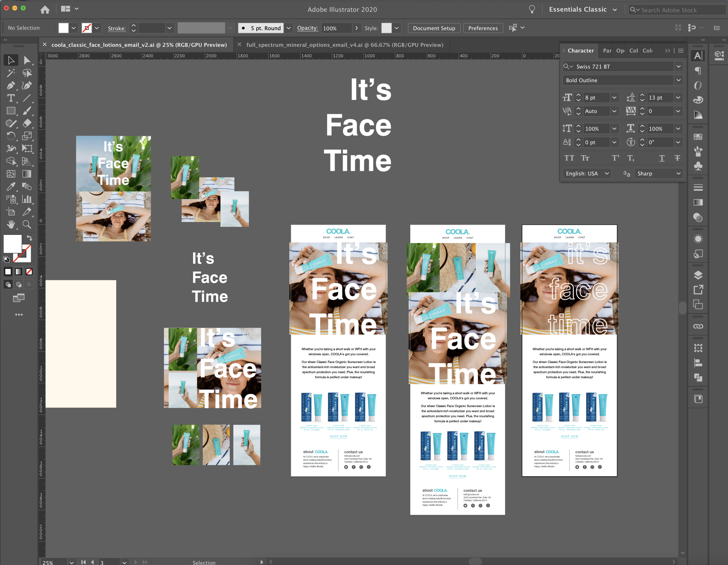
Task: Toggle Strikethrough text style
Action: (x=677, y=158)
